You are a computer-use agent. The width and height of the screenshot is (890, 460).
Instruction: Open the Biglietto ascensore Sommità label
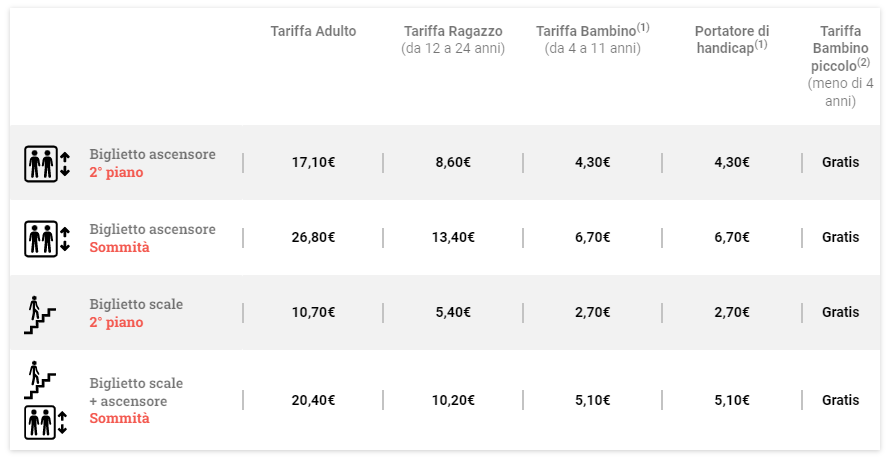coord(152,238)
